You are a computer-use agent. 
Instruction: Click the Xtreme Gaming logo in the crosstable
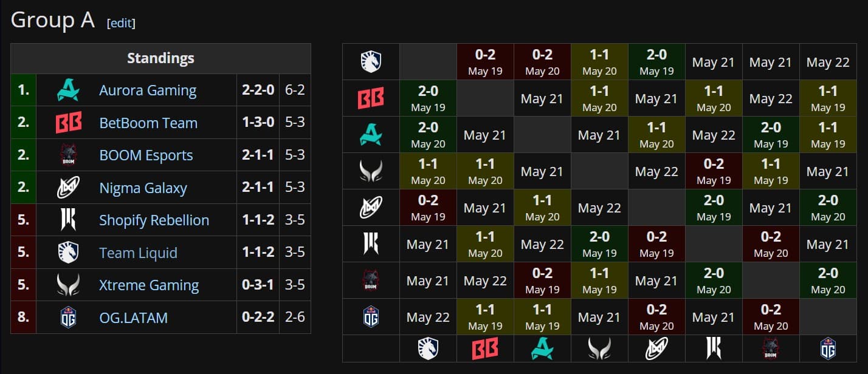[x=370, y=171]
